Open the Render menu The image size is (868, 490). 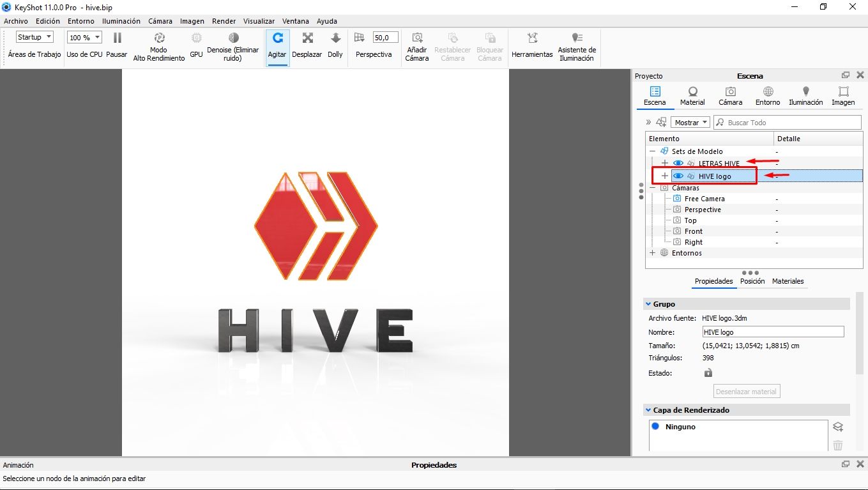click(x=224, y=21)
